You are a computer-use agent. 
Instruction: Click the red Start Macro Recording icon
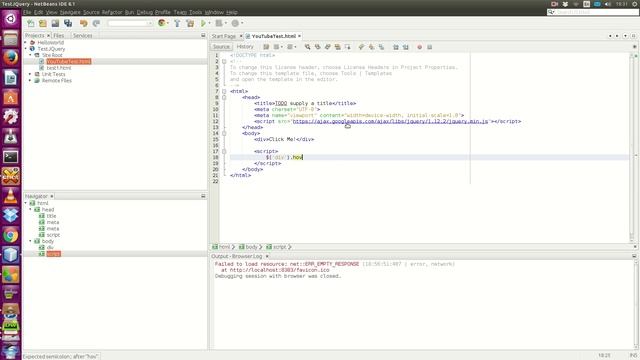[x=419, y=47]
